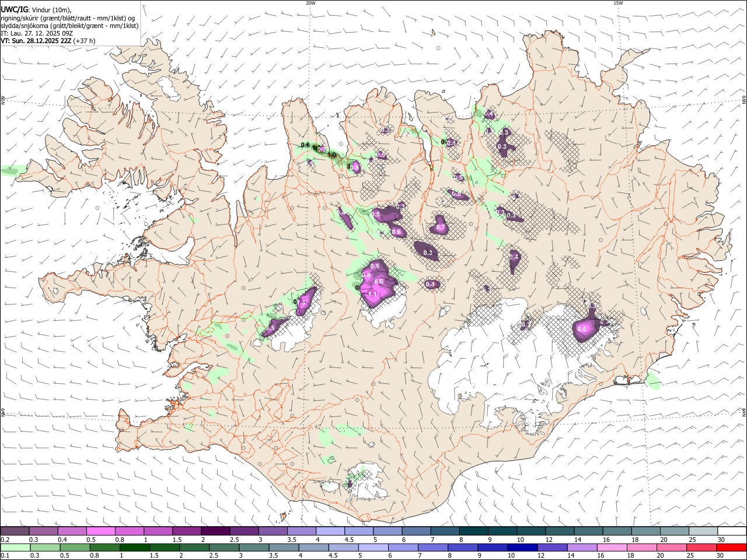Click the palest green 0.1–0.3 swatch in lower legend
The width and height of the screenshot is (747, 560).
(15, 547)
